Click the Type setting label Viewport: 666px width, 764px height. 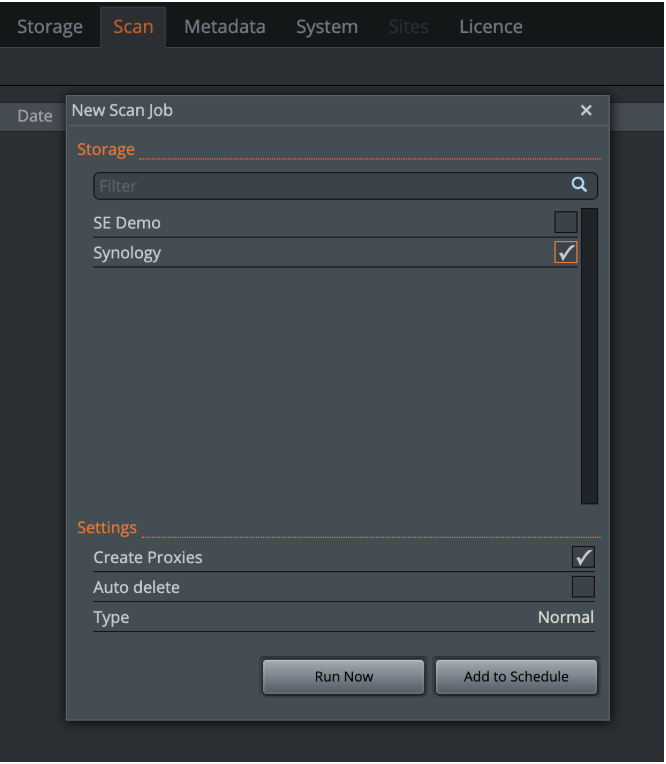click(x=111, y=617)
